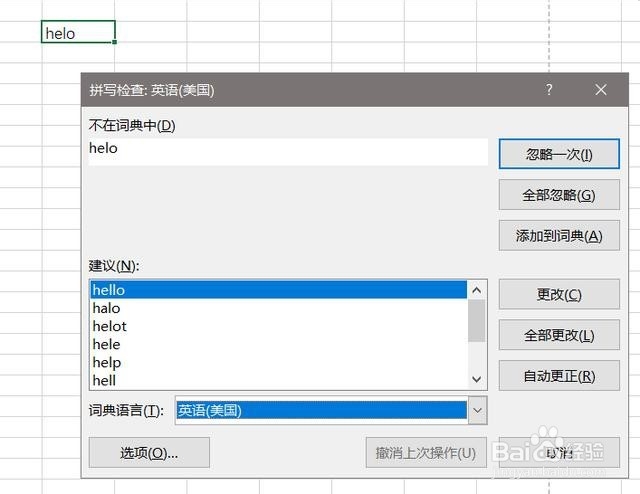Click the 忽略一次(I) button
This screenshot has height=494, width=640.
(x=559, y=154)
